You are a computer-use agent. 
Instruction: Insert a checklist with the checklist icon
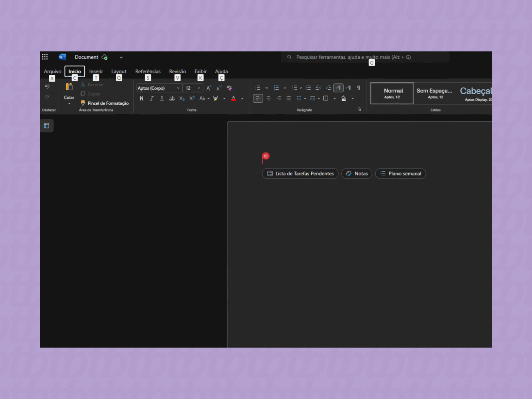pyautogui.click(x=308, y=88)
